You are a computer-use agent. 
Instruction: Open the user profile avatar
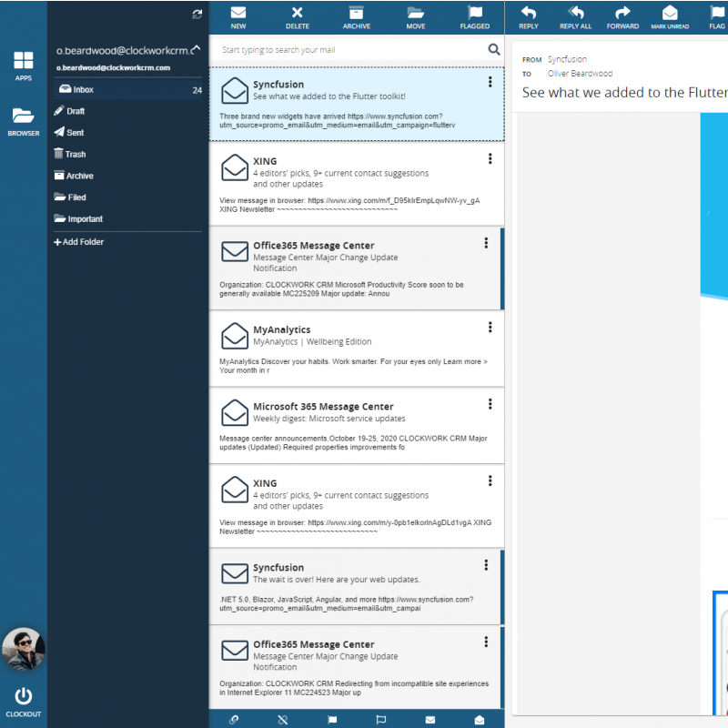[x=24, y=649]
